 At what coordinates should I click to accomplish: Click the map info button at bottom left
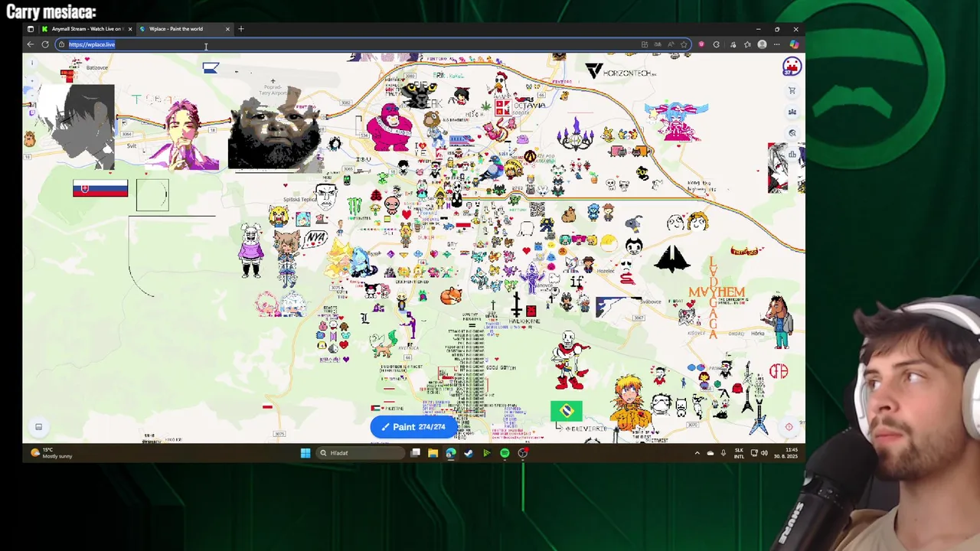[x=38, y=427]
